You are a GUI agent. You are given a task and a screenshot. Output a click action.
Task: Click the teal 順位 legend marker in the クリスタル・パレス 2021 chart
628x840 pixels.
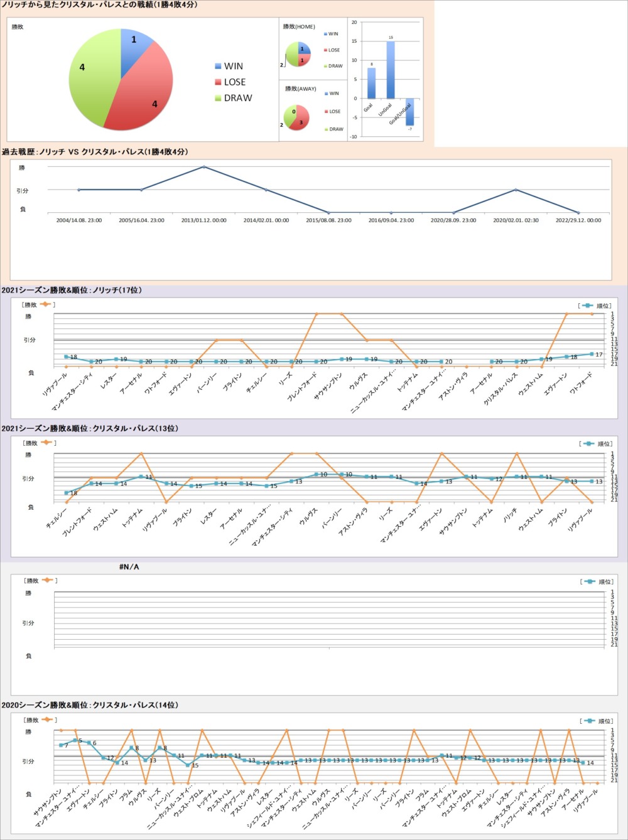(588, 444)
